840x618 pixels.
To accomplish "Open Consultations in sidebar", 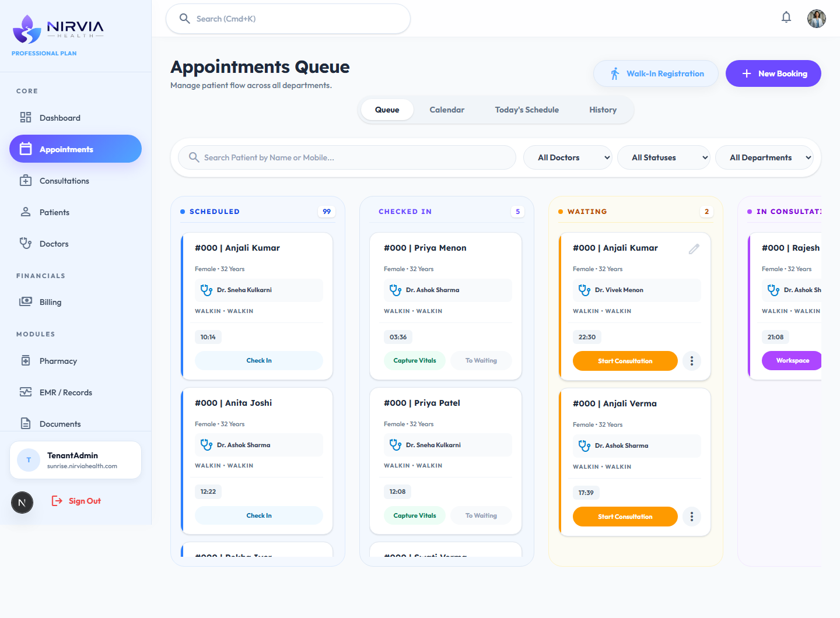I will click(75, 181).
